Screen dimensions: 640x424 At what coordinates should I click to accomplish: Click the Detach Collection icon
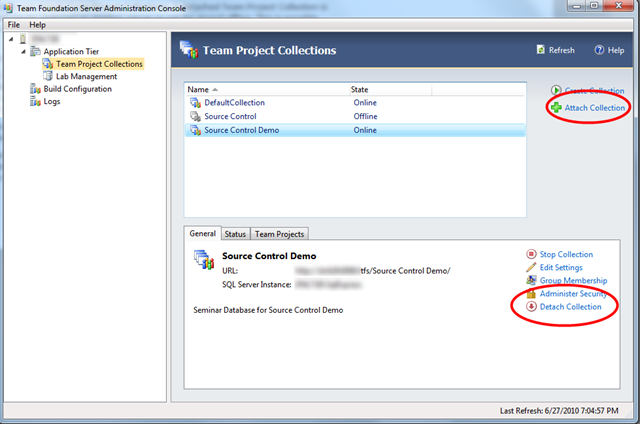click(x=531, y=307)
